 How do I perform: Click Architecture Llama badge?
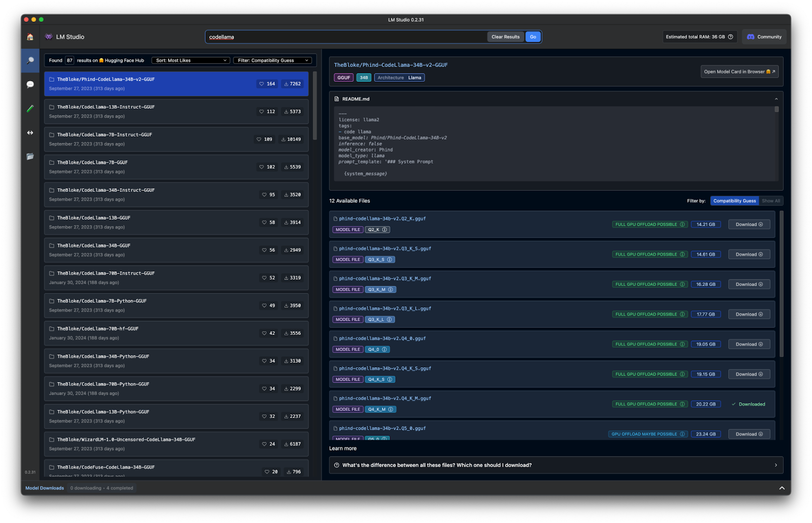(x=399, y=78)
